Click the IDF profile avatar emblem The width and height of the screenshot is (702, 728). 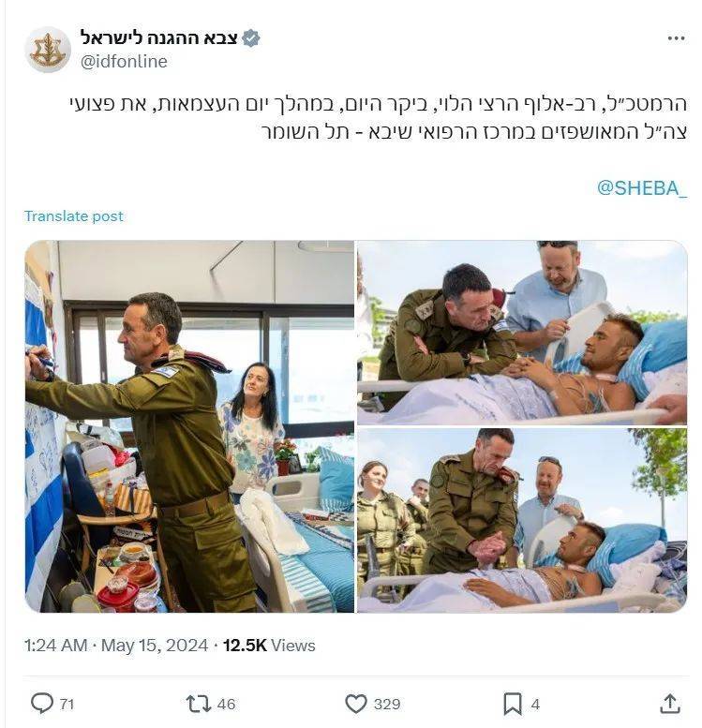pos(48,50)
